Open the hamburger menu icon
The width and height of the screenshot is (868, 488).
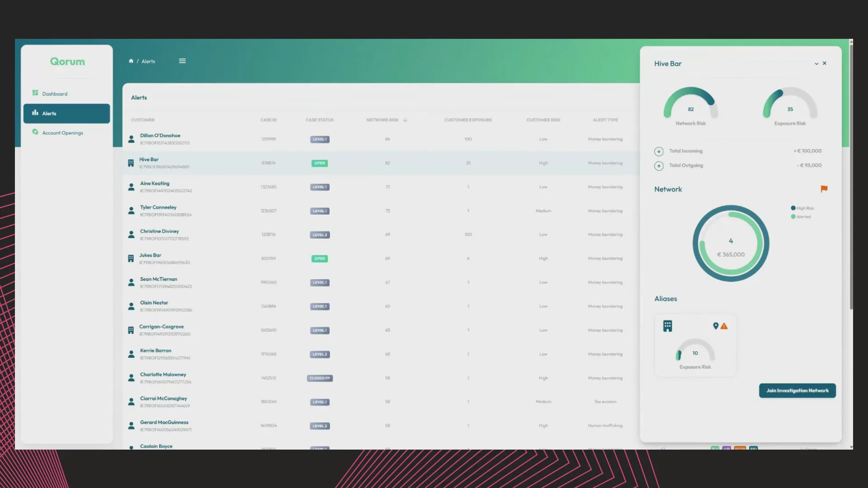[x=182, y=61]
